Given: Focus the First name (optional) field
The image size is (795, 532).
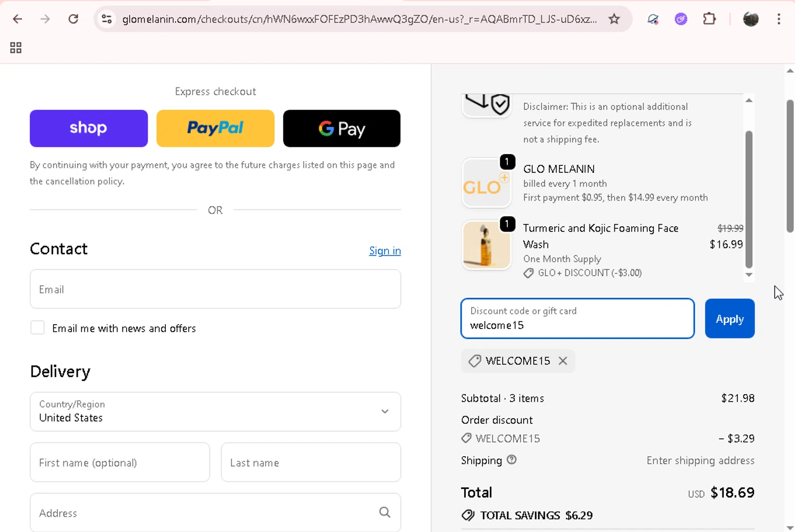Looking at the screenshot, I should [x=120, y=462].
